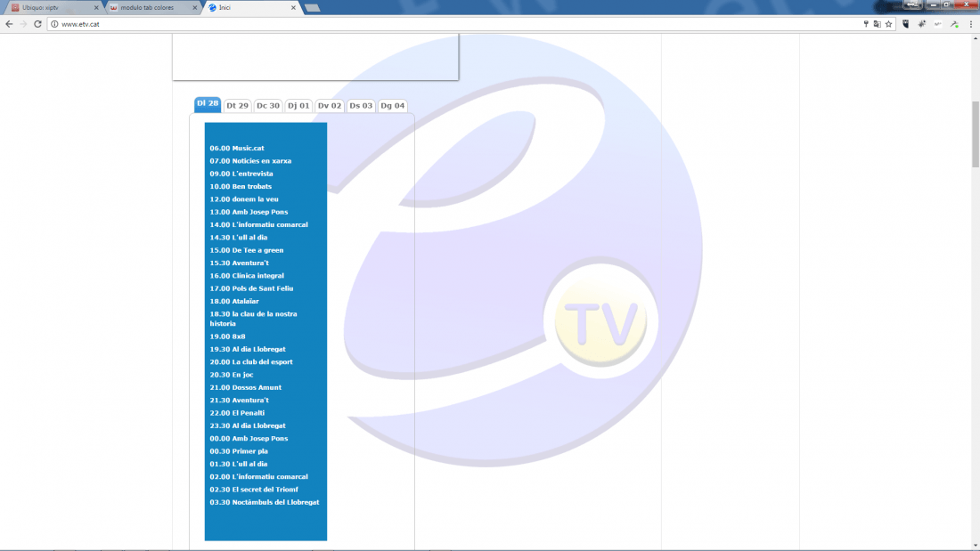Click 16.00 Clínica integral entry

click(x=247, y=276)
